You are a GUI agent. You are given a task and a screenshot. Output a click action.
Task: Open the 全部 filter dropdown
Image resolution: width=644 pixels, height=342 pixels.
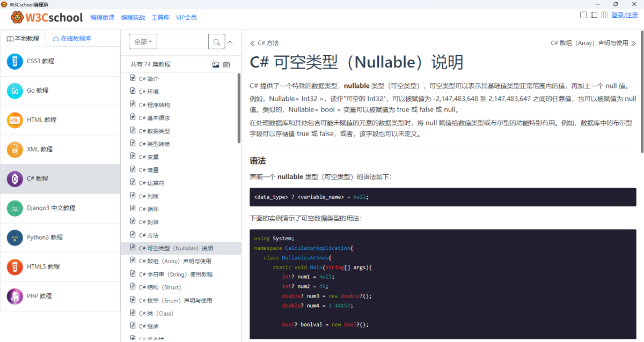click(143, 42)
